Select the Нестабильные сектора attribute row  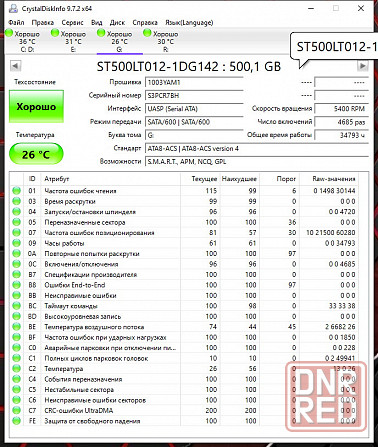point(185,390)
